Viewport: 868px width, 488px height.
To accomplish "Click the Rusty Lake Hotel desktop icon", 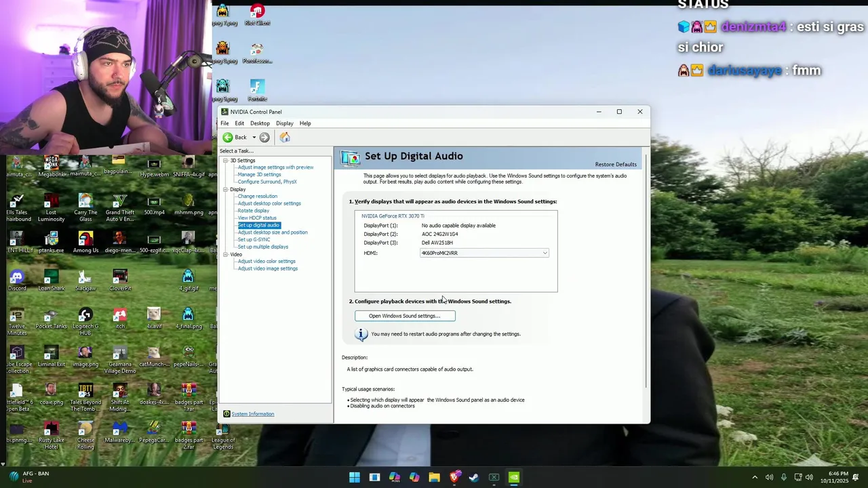I will (52, 436).
